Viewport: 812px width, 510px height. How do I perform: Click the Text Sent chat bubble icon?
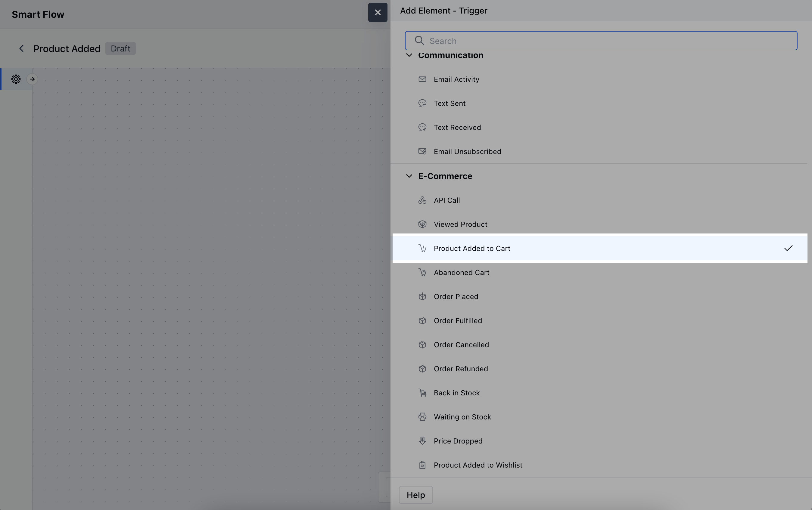pyautogui.click(x=422, y=103)
